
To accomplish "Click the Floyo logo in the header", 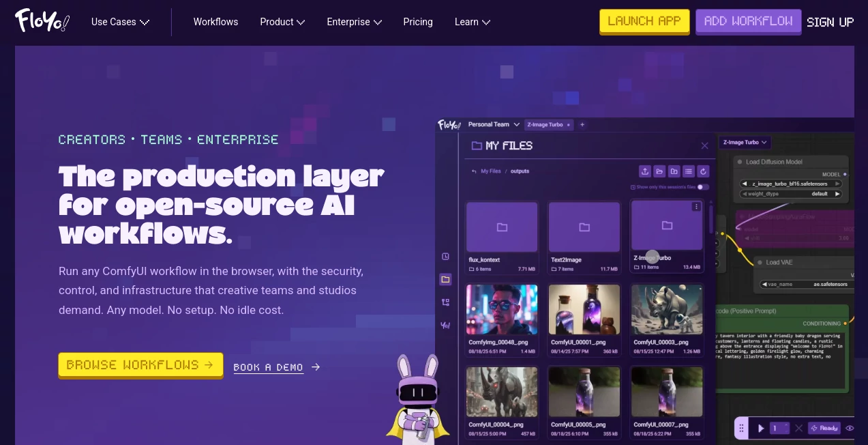I will click(42, 20).
